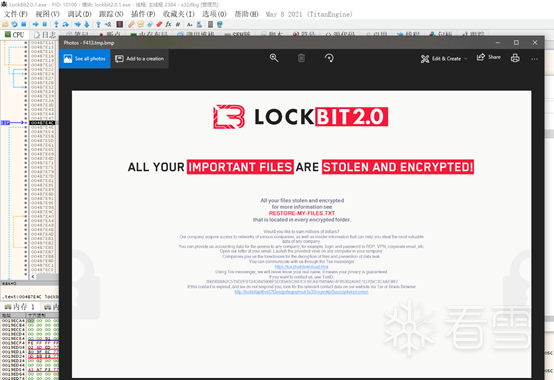Open the 收藏夹(I) menu

(x=178, y=14)
